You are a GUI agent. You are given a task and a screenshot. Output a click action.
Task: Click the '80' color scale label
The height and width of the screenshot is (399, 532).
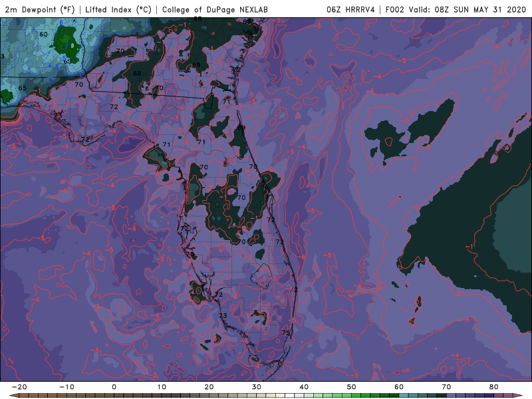pos(494,387)
